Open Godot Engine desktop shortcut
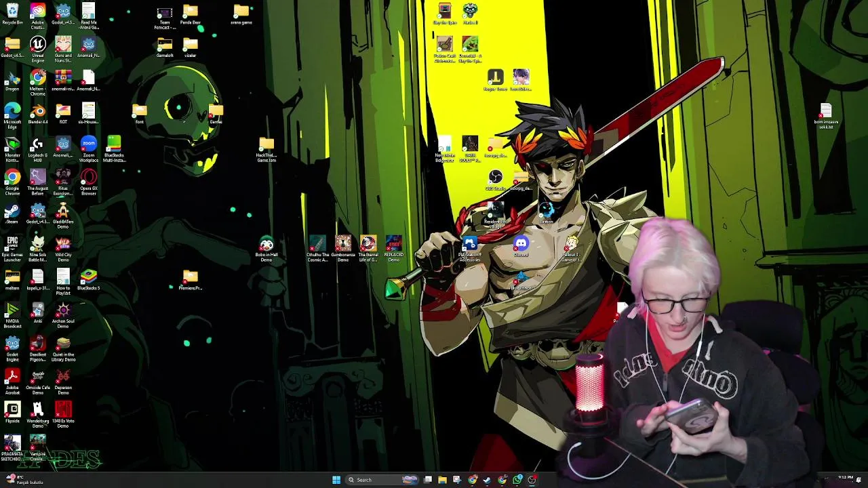Image resolution: width=868 pixels, height=488 pixels. (x=12, y=348)
